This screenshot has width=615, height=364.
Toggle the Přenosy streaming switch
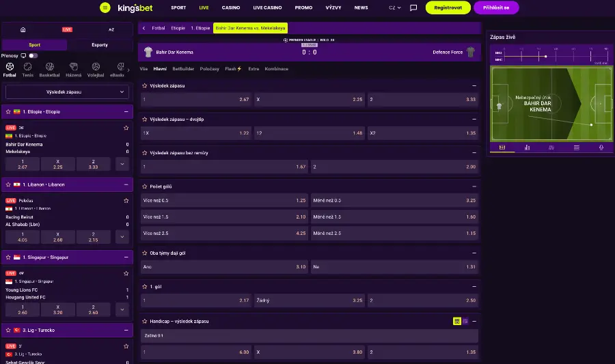tap(33, 55)
